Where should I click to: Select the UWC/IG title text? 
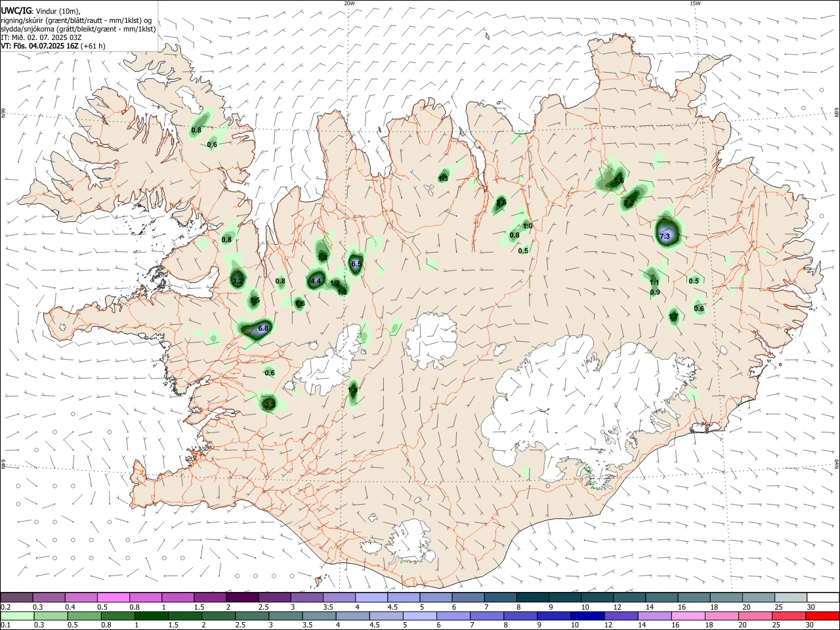pyautogui.click(x=16, y=11)
